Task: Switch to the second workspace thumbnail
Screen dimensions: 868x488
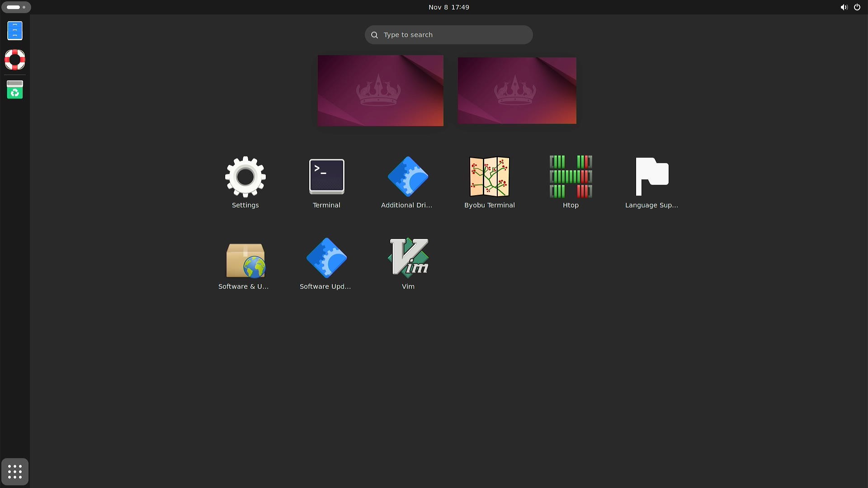Action: 517,90
